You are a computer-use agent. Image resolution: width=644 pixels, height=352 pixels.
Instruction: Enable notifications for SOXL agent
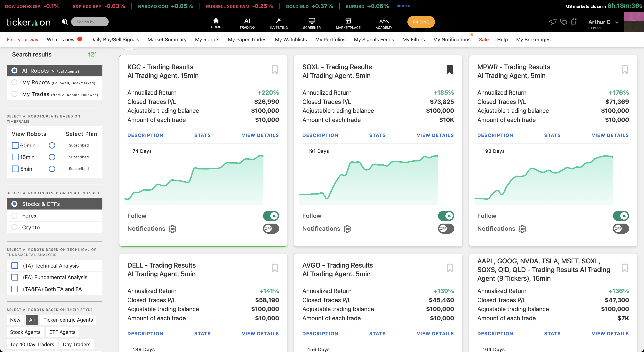pyautogui.click(x=446, y=229)
